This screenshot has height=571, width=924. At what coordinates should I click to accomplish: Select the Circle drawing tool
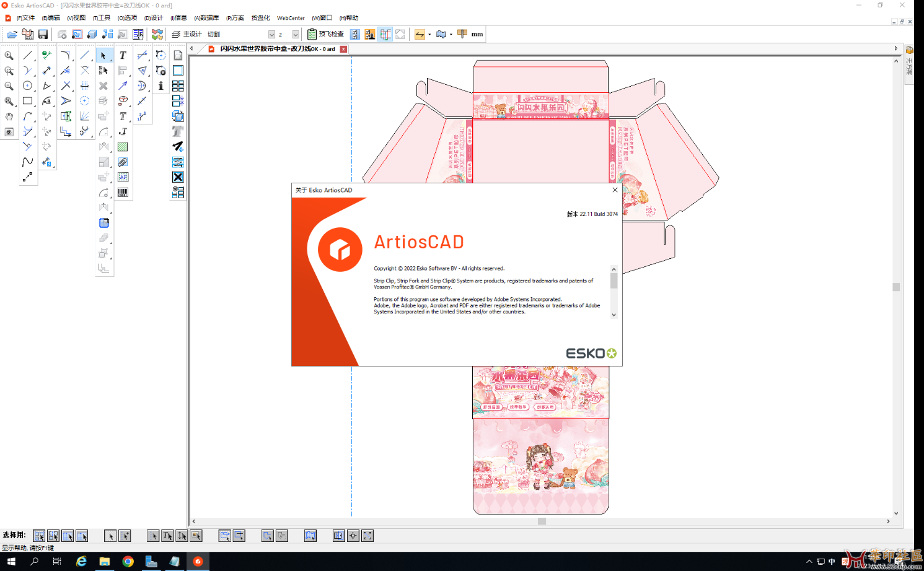coord(27,86)
